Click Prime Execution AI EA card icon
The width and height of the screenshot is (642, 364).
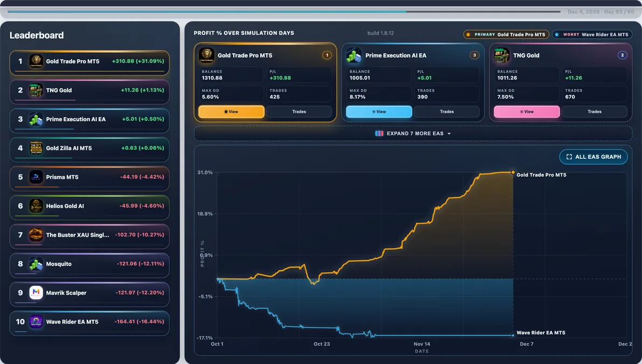pyautogui.click(x=354, y=55)
